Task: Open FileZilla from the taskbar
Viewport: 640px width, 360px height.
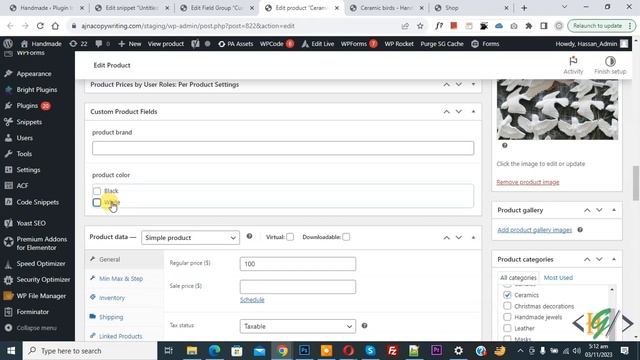Action: tap(392, 351)
